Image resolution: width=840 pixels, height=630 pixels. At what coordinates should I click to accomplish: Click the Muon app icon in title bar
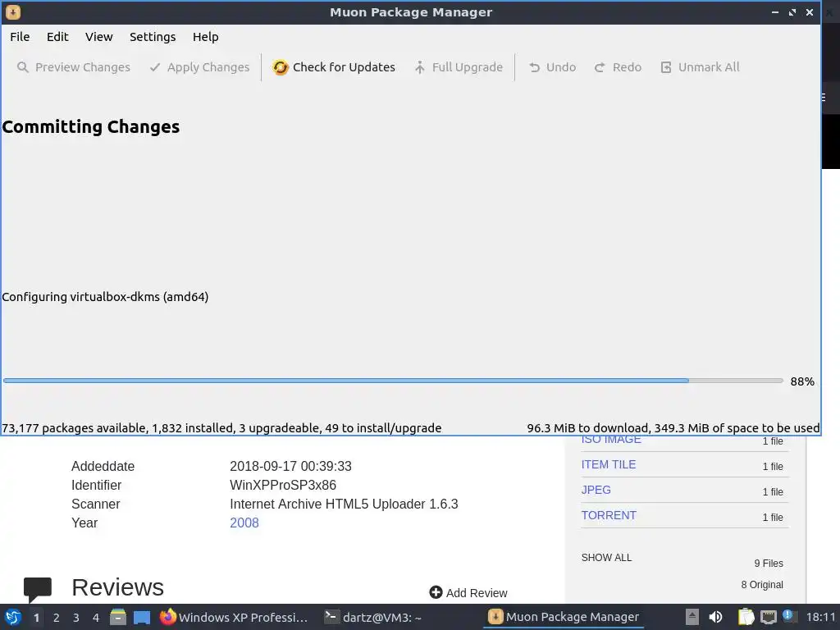(13, 11)
